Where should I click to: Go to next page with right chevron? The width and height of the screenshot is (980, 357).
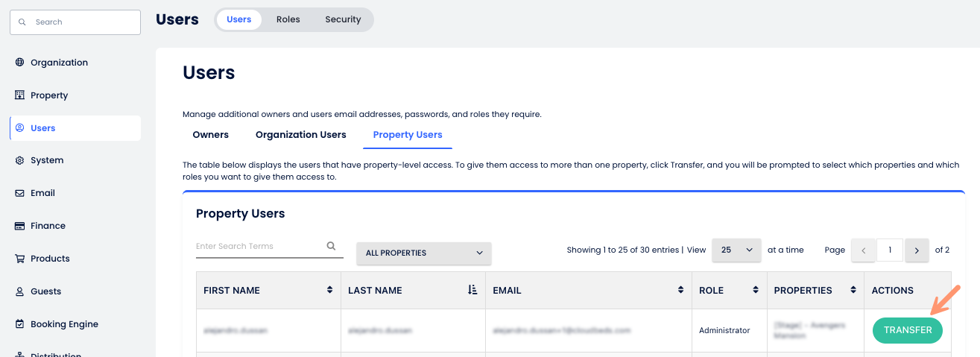tap(917, 250)
